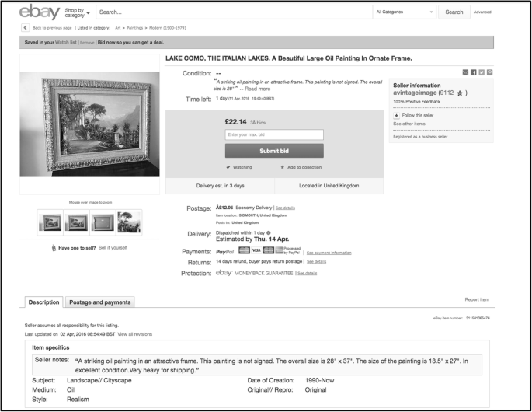This screenshot has height=412, width=532.
Task: Toggle Add to collection star
Action: pos(283,166)
